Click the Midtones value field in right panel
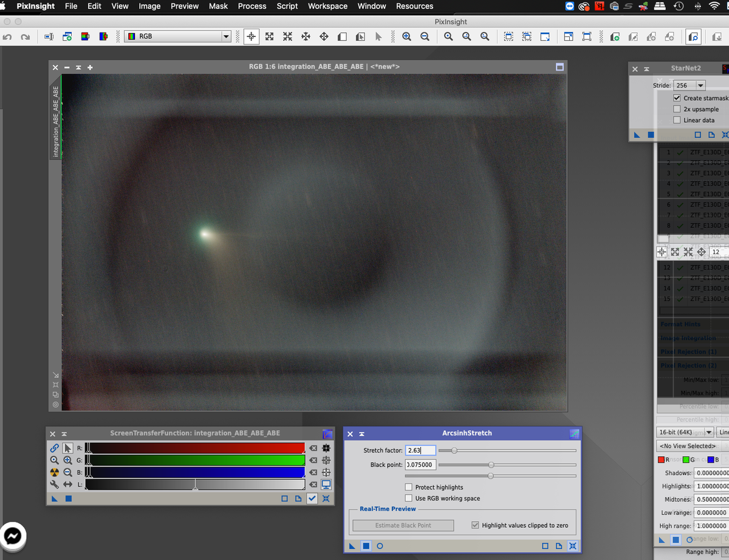 (x=711, y=499)
